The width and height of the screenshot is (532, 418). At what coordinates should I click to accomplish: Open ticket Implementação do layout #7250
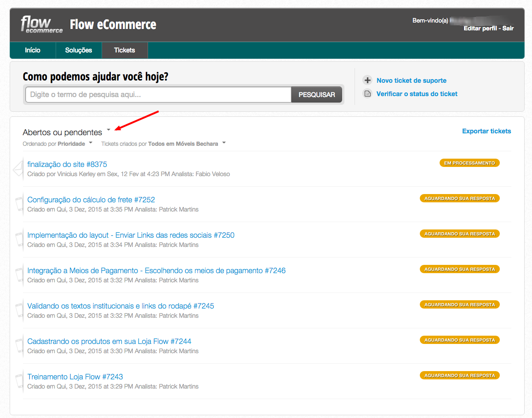[131, 235]
